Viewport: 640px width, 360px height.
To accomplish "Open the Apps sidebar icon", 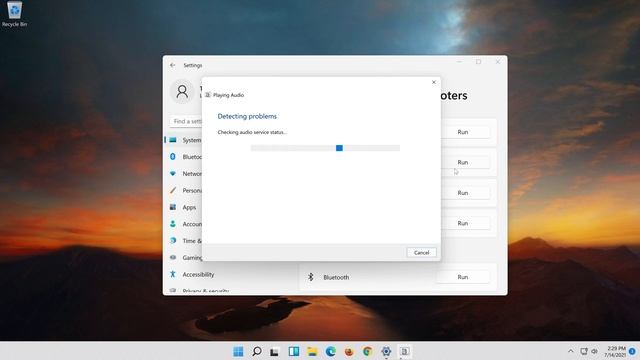I will click(x=173, y=207).
